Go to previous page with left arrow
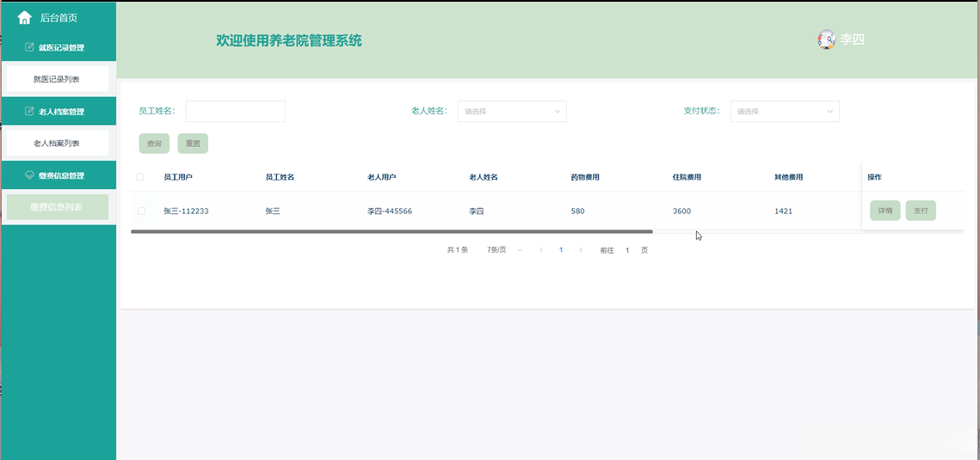The image size is (980, 460). pyautogui.click(x=541, y=249)
